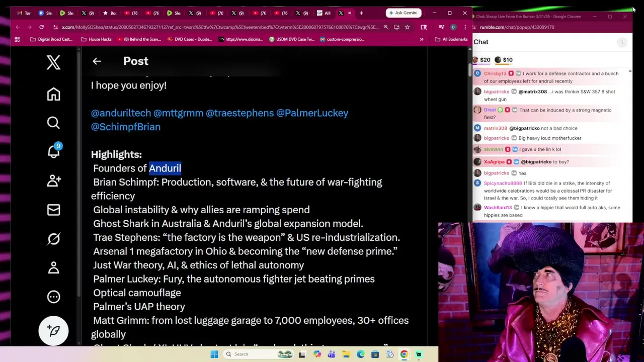Click the highlighted word Anduril
Viewport: 644px width, 362px height.
165,168
